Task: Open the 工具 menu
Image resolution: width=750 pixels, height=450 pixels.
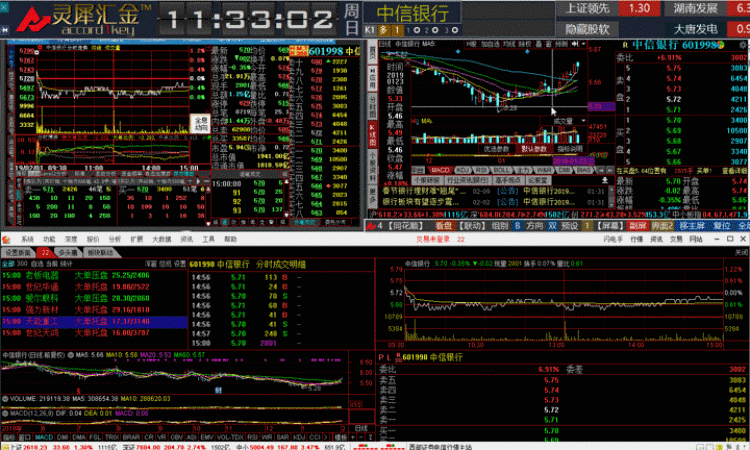Action: coord(208,239)
